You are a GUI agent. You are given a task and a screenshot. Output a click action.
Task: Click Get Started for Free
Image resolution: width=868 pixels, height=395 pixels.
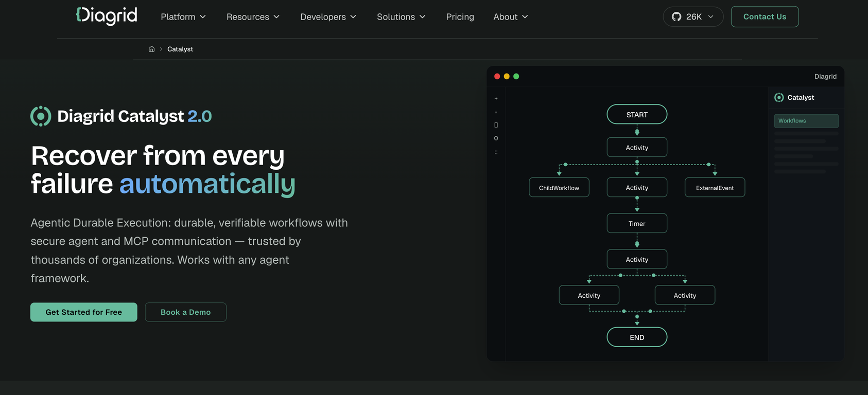click(84, 312)
